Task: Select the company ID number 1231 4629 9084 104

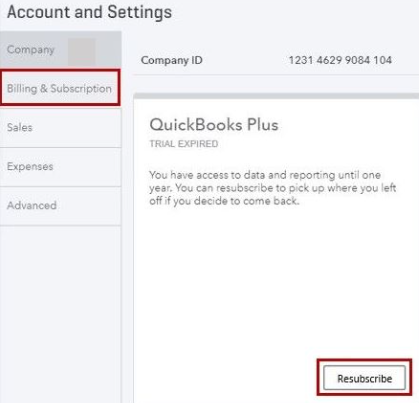Action: pyautogui.click(x=340, y=60)
